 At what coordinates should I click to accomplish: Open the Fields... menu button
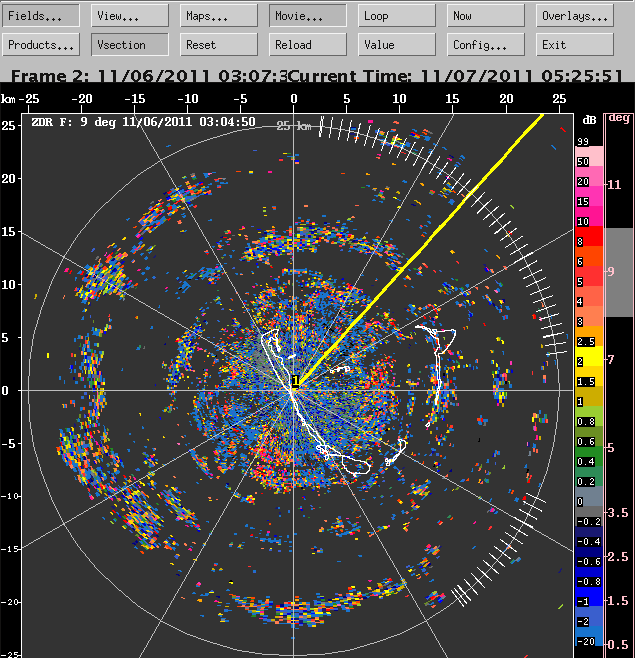41,16
